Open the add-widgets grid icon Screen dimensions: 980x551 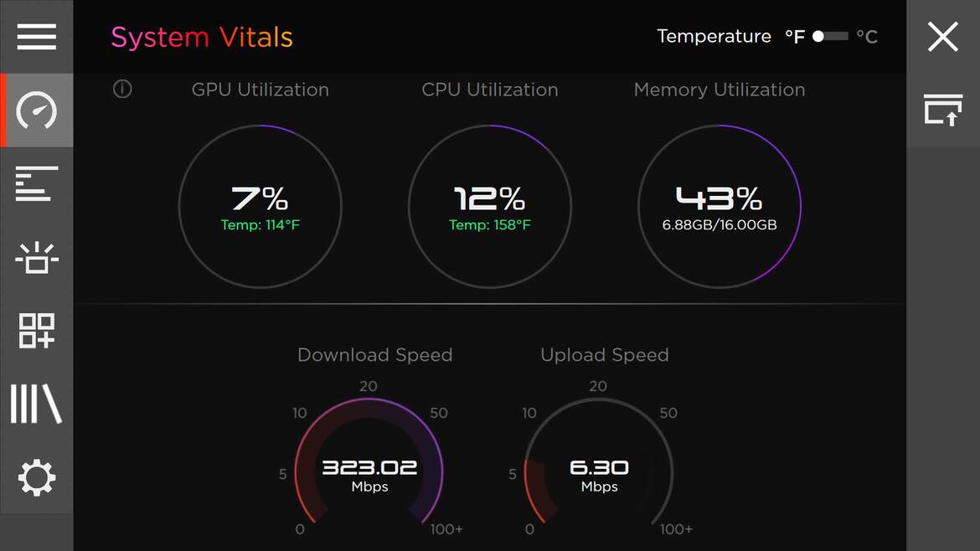(x=36, y=331)
